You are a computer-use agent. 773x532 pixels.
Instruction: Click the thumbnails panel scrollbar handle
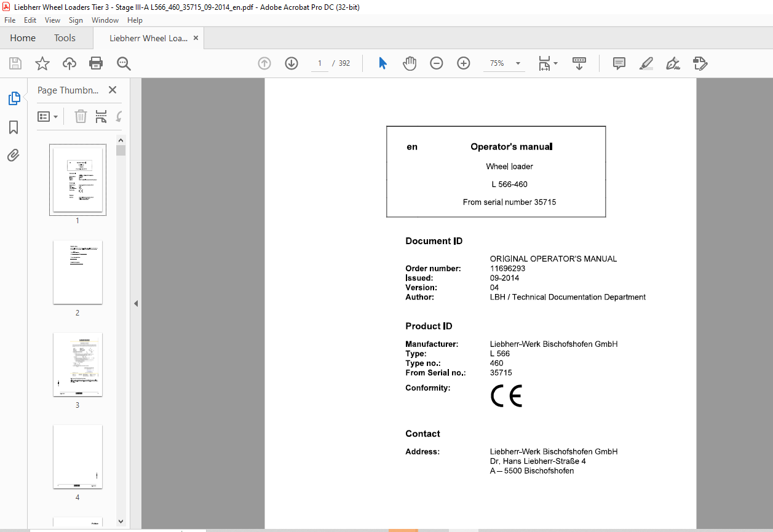(121, 151)
